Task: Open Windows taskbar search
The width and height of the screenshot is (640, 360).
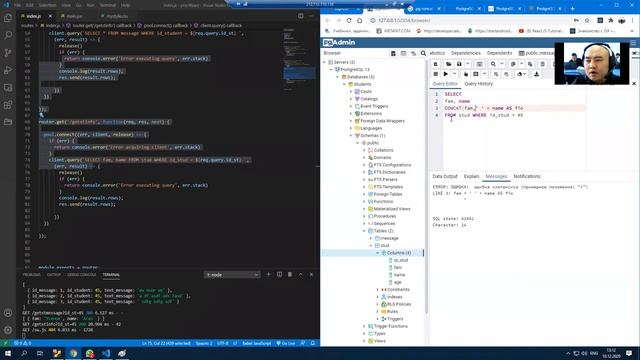Action: point(24,353)
